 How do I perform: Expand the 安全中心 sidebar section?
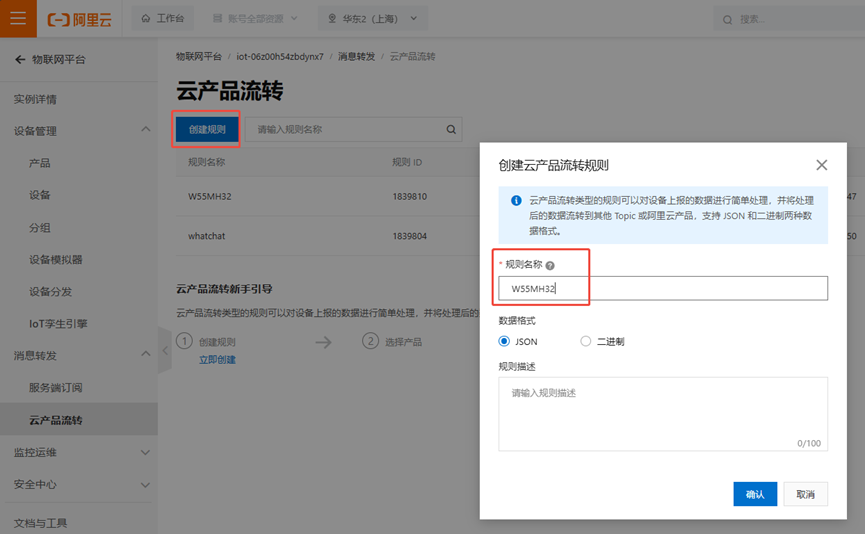[145, 485]
